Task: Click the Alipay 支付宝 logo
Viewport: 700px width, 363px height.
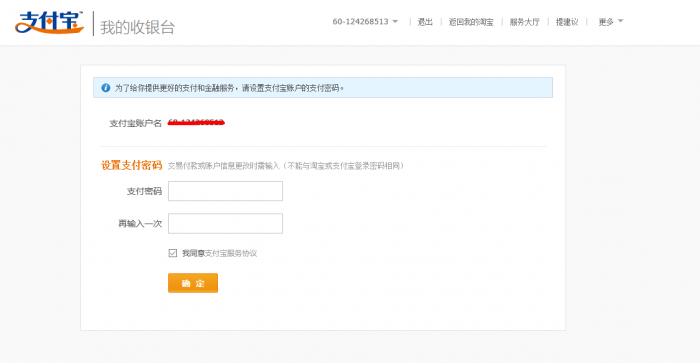Action: click(49, 22)
